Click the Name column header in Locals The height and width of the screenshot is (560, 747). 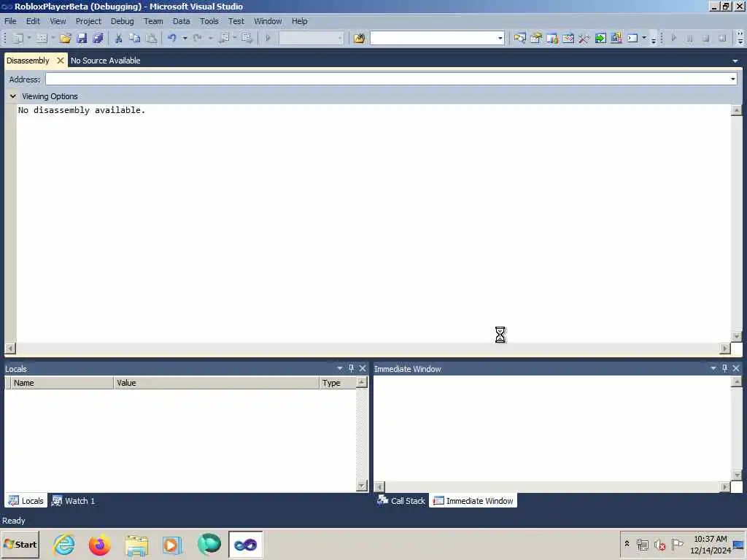coord(61,383)
